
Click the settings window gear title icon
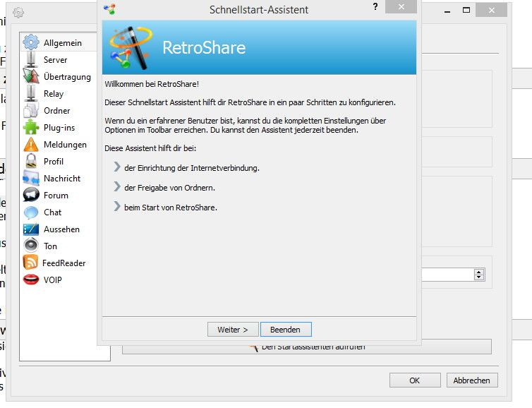pyautogui.click(x=18, y=13)
